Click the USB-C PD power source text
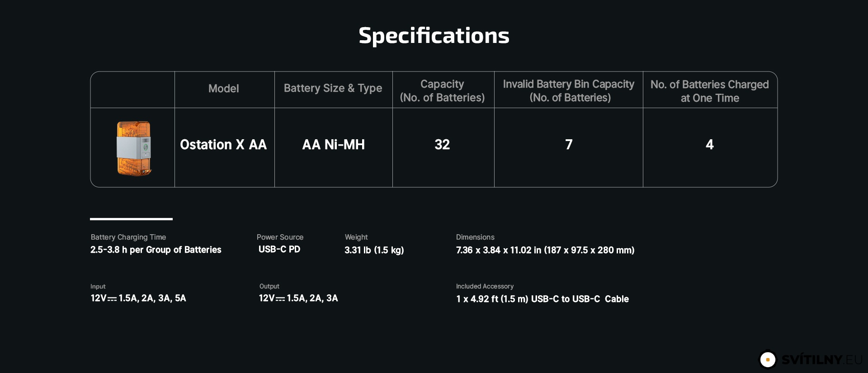 coord(279,250)
